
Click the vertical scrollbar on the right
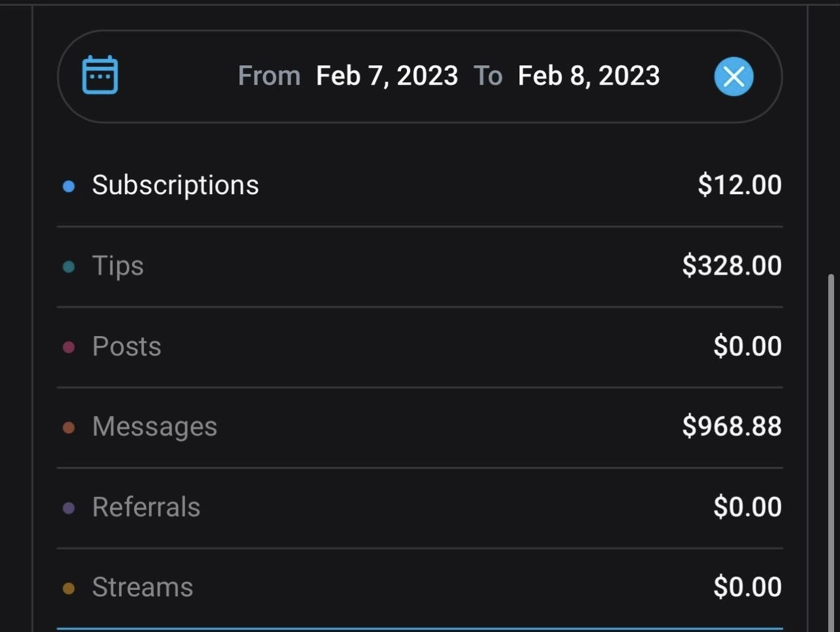tap(831, 453)
